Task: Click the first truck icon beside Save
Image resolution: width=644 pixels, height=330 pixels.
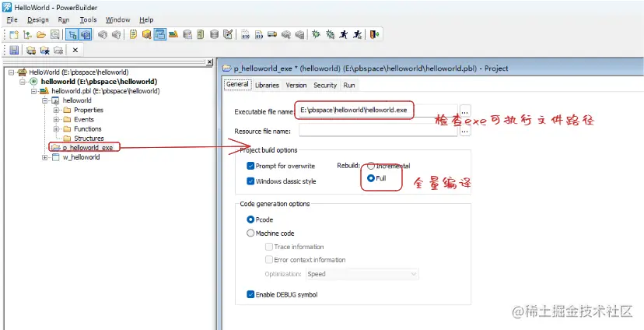Action: pos(31,50)
